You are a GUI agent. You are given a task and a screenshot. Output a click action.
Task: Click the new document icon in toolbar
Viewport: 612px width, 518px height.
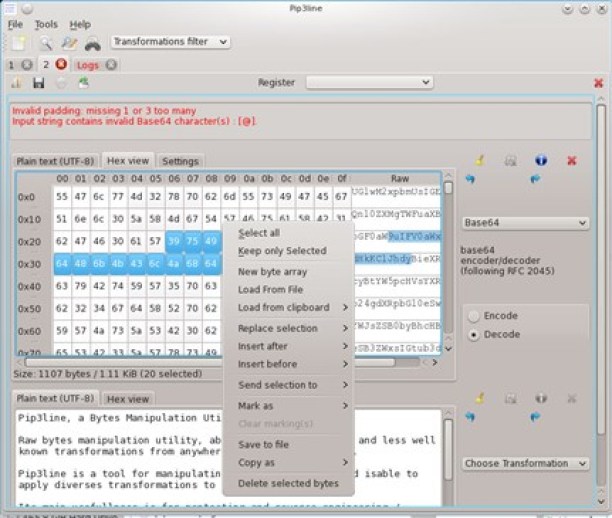tap(19, 43)
